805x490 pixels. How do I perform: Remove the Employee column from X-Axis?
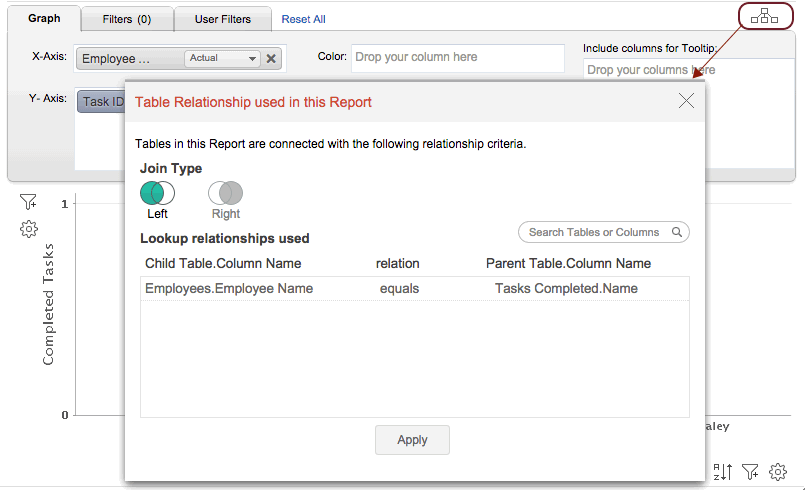point(271,59)
